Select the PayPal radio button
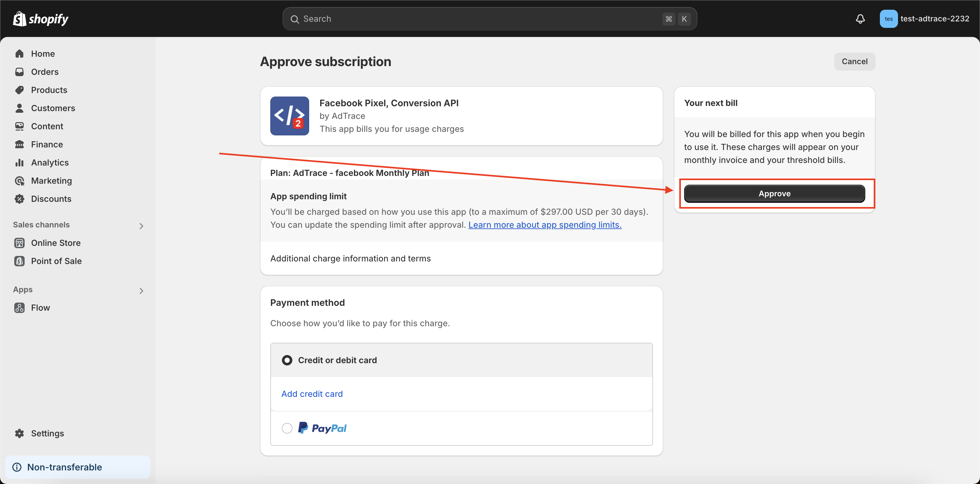Viewport: 980px width, 484px height. [x=287, y=428]
